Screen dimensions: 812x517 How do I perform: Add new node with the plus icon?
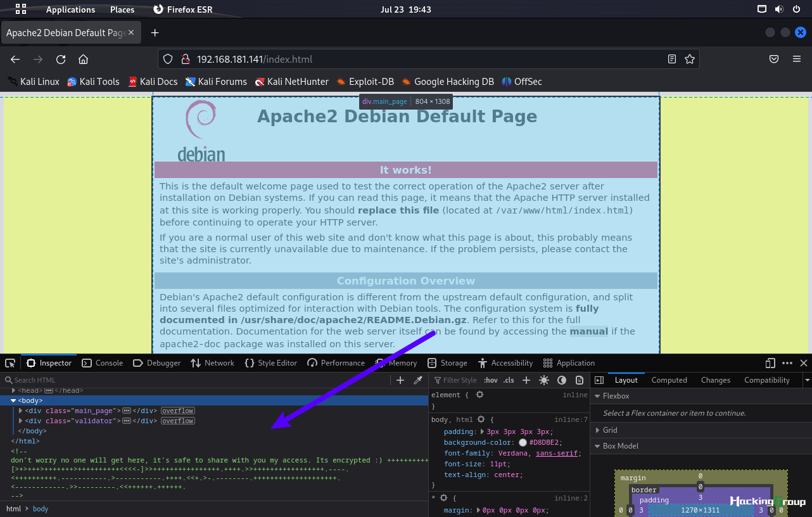400,380
